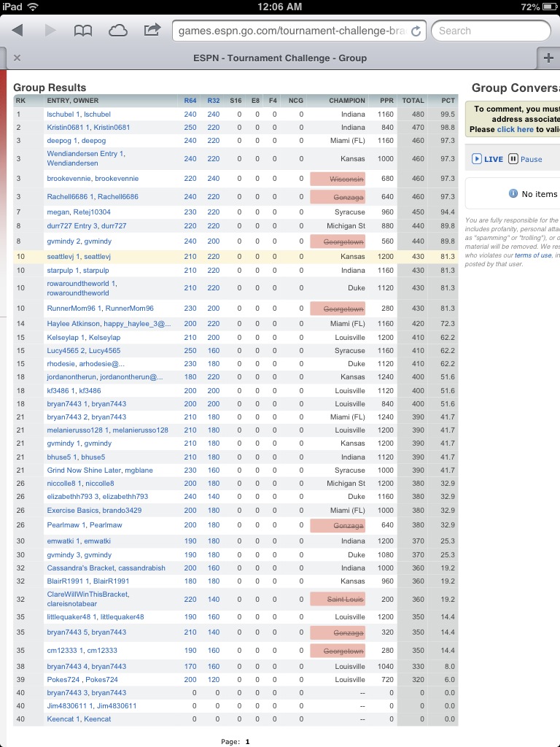Open Kelseylap 1 entry
The width and height of the screenshot is (560, 747).
83,337
